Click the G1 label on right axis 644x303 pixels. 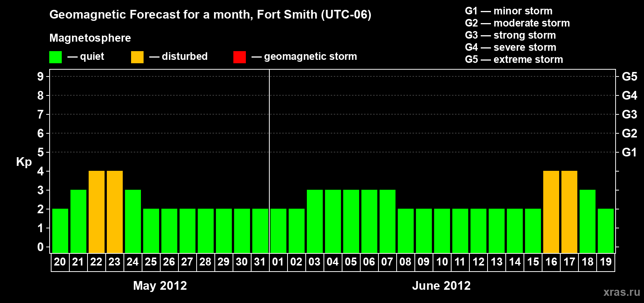pos(630,152)
